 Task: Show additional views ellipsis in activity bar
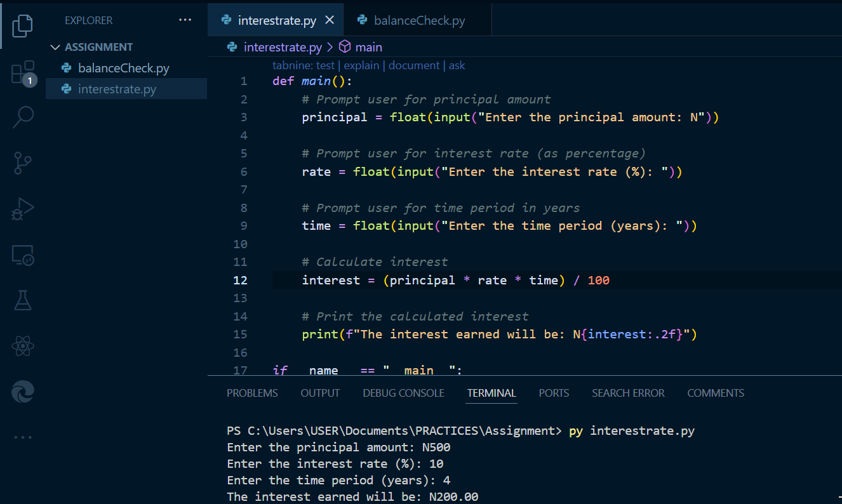(23, 437)
